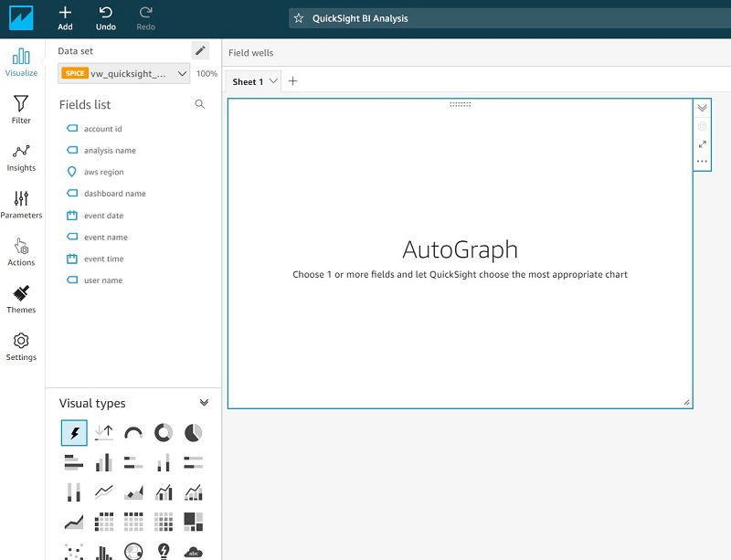Pick the horizontal bar chart visual
Screen dimensions: 731x560
click(74, 462)
